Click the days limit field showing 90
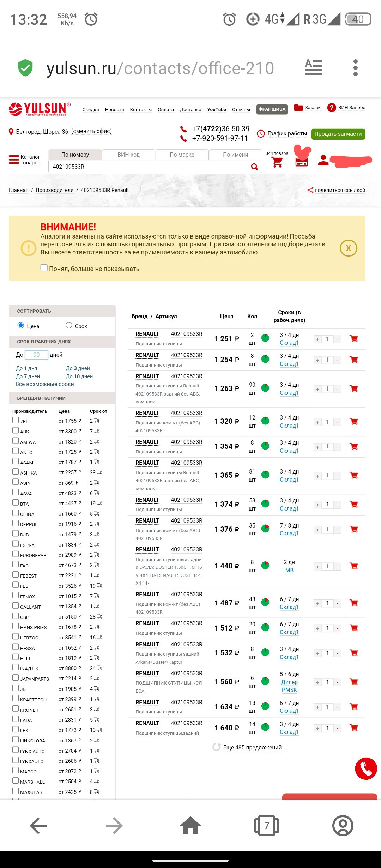Image resolution: width=381 pixels, height=868 pixels. (x=36, y=355)
